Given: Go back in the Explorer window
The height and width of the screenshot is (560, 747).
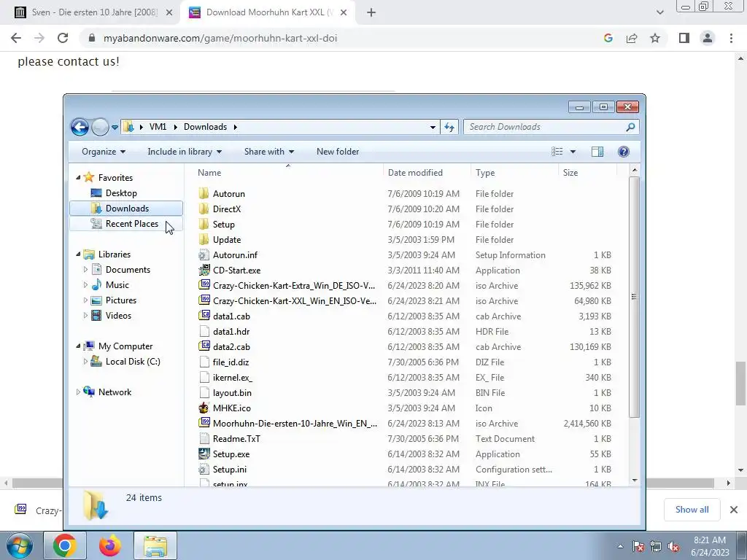Looking at the screenshot, I should click(80, 127).
